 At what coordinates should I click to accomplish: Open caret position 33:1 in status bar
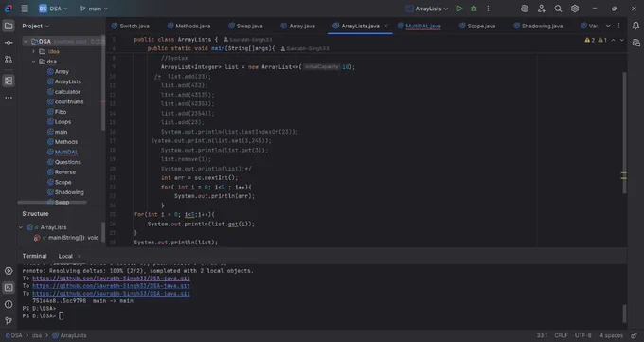pyautogui.click(x=542, y=335)
